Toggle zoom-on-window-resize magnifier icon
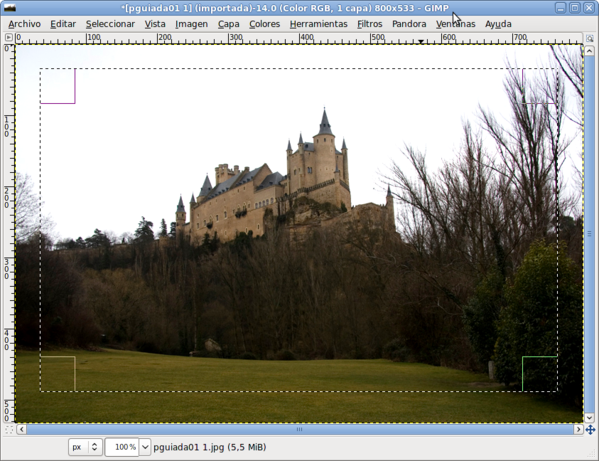The height and width of the screenshot is (461, 599). [x=590, y=38]
